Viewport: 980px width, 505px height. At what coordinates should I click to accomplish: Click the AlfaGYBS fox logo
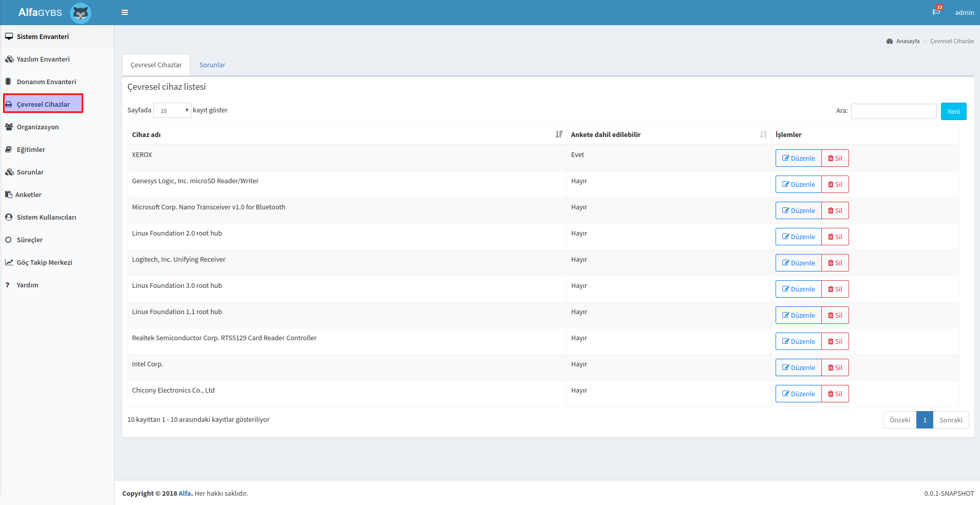click(81, 13)
